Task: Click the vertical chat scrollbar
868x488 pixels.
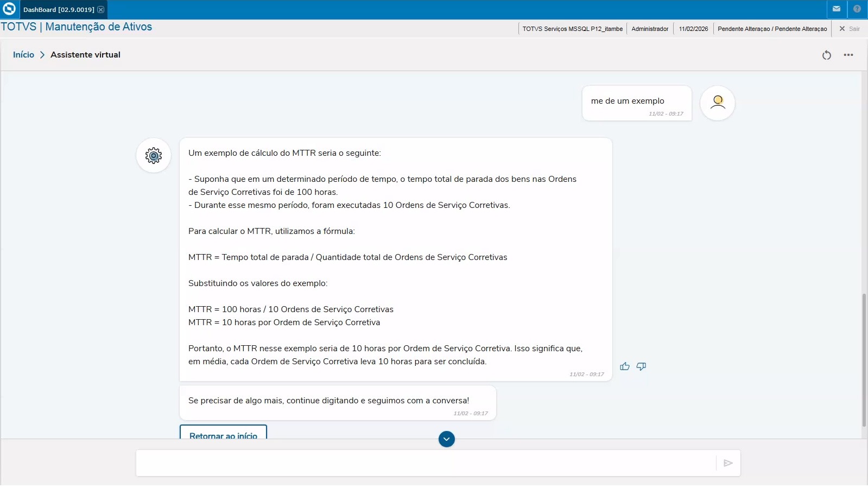Action: click(x=864, y=359)
